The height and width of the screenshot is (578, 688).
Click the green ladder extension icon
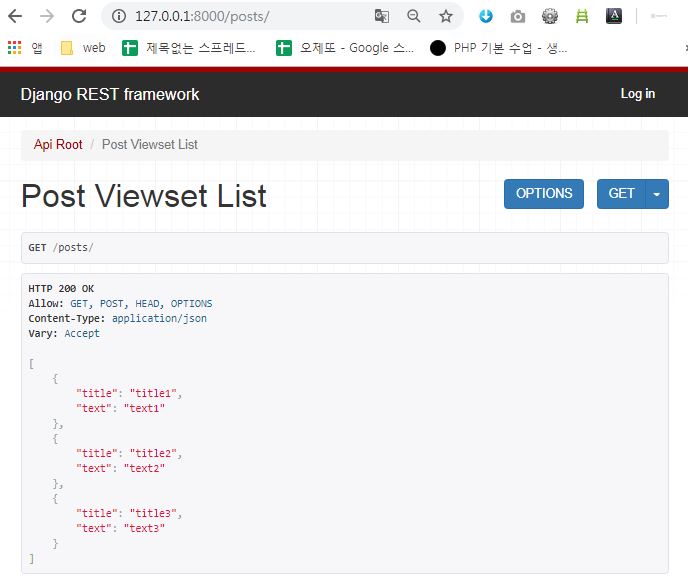coord(582,16)
